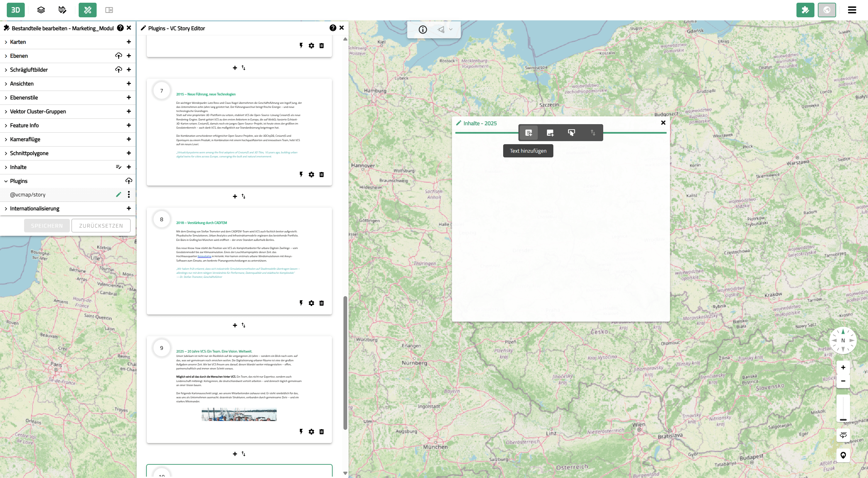Expand the Schrägluftbilder section
The height and width of the screenshot is (478, 868).
(x=6, y=70)
